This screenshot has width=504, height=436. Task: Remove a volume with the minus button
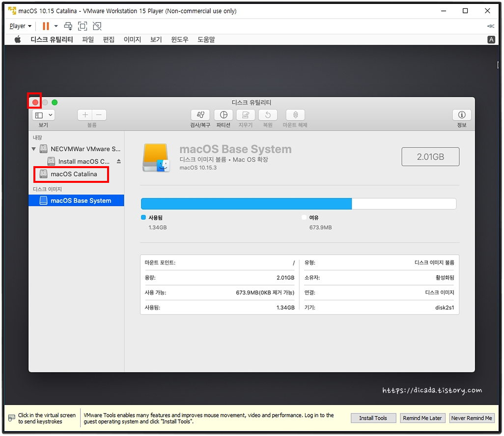pos(99,115)
